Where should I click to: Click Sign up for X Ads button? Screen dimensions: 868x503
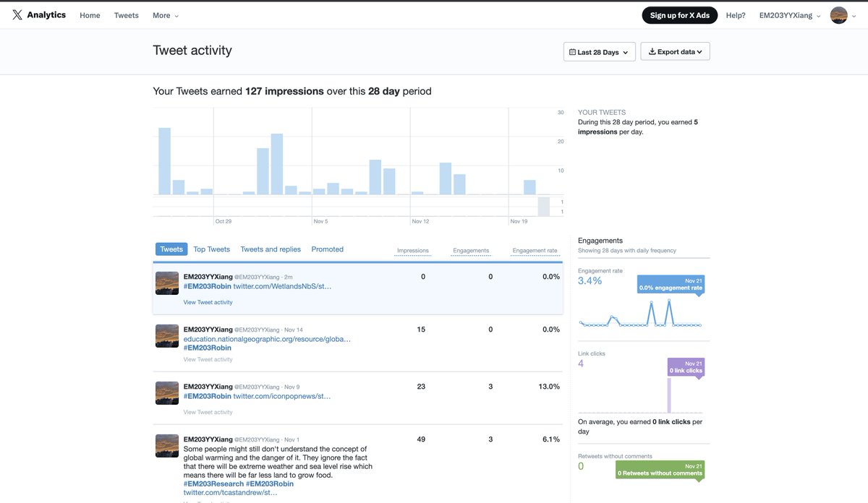[x=680, y=15]
